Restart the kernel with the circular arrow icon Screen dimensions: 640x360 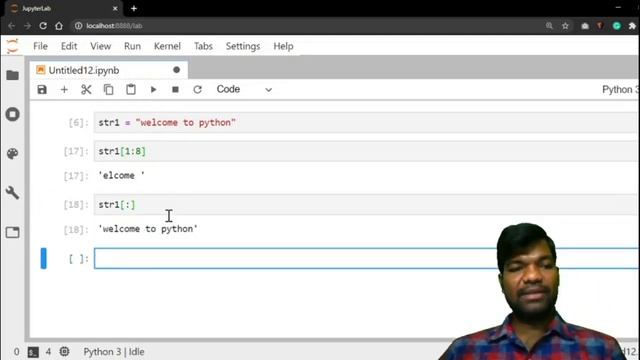click(198, 89)
